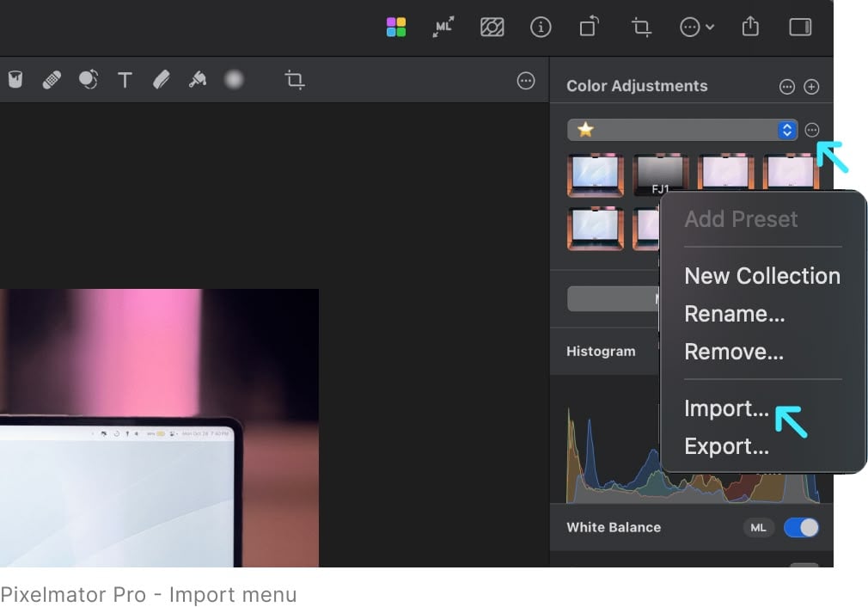This screenshot has height=607, width=868.
Task: Choose Rename... from the menu
Action: pos(735,314)
